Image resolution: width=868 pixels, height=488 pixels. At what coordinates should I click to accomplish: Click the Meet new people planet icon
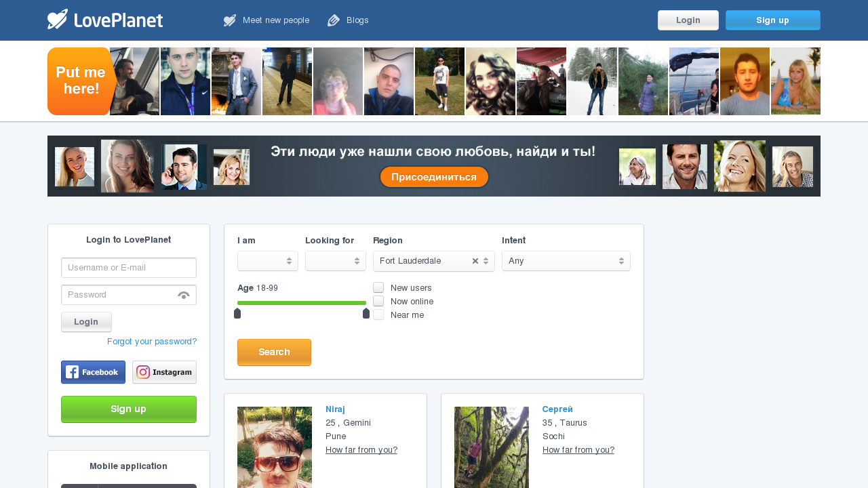pos(230,20)
